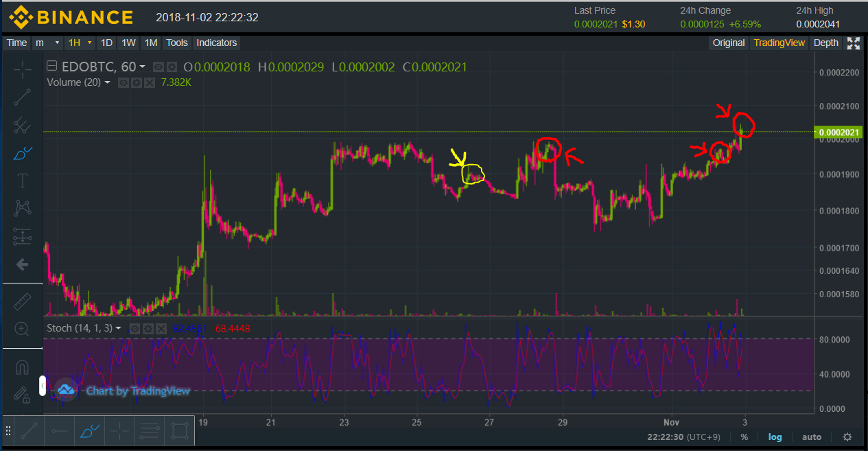Select the trend line tool in sidebar
Screen dimensions: 868x451
[22, 97]
